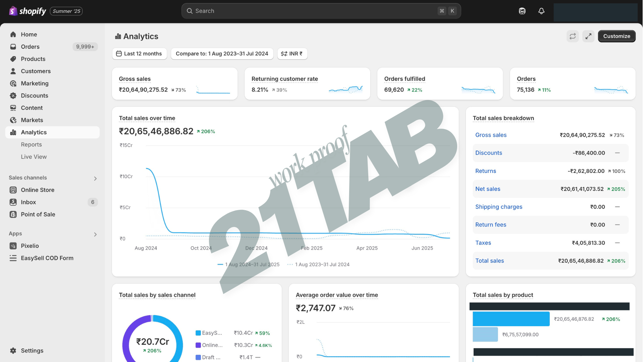Viewport: 644px width, 362px height.
Task: Open the Net sales breakdown link
Action: 488,189
